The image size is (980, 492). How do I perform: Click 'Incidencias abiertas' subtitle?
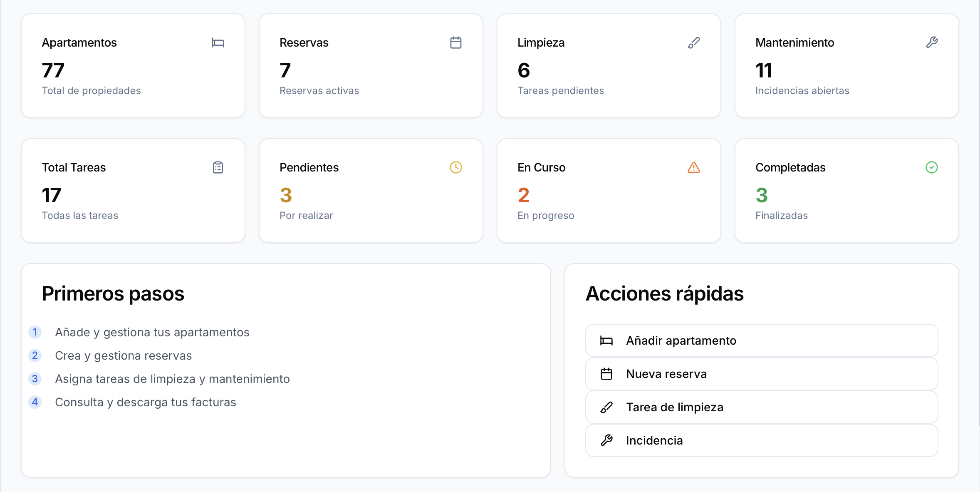pyautogui.click(x=802, y=91)
